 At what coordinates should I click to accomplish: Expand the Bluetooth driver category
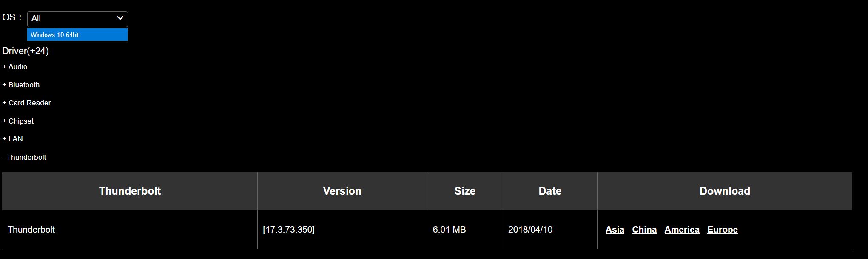pyautogui.click(x=21, y=85)
